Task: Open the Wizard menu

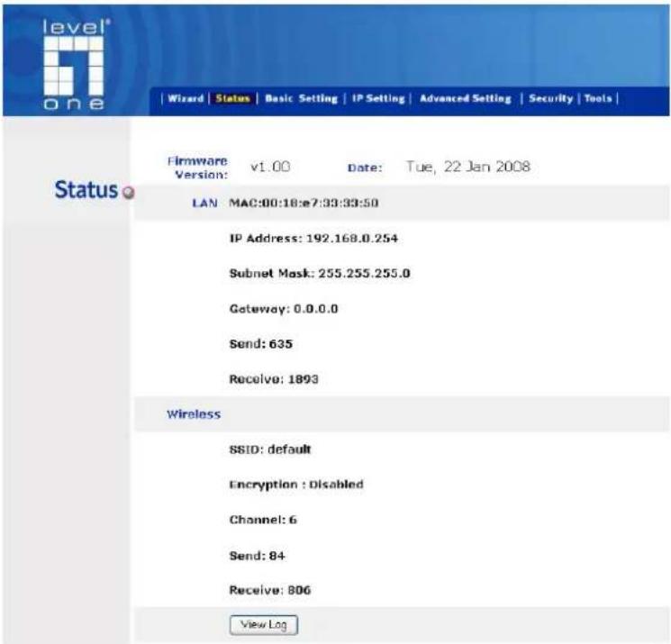Action: point(186,98)
